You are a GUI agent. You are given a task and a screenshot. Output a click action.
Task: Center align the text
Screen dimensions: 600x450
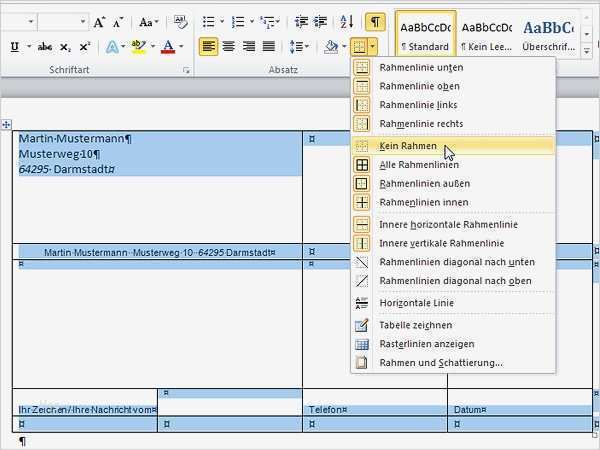pyautogui.click(x=229, y=47)
